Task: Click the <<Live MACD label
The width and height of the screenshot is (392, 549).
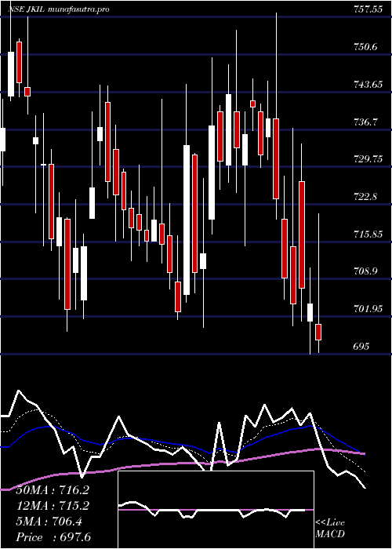Action: click(330, 529)
